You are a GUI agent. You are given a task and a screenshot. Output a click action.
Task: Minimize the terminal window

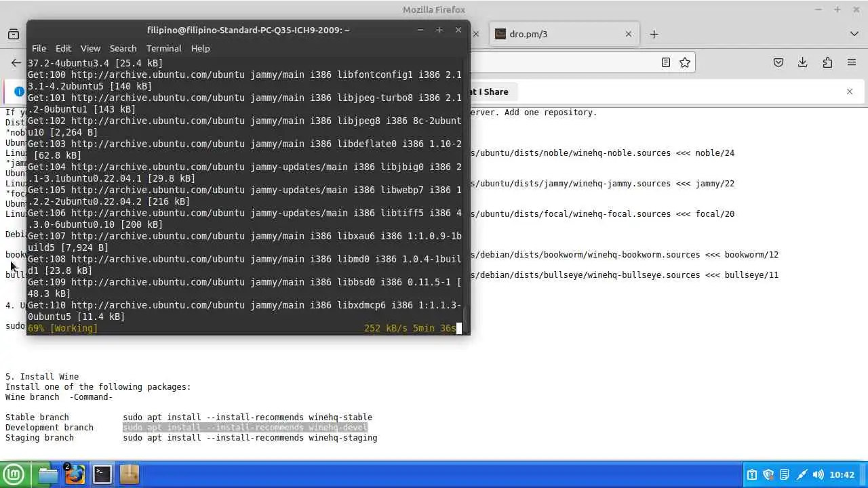tap(420, 30)
